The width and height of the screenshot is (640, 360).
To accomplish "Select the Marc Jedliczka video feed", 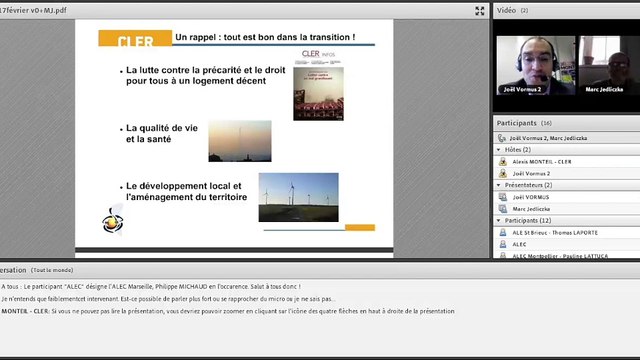I will tap(610, 65).
